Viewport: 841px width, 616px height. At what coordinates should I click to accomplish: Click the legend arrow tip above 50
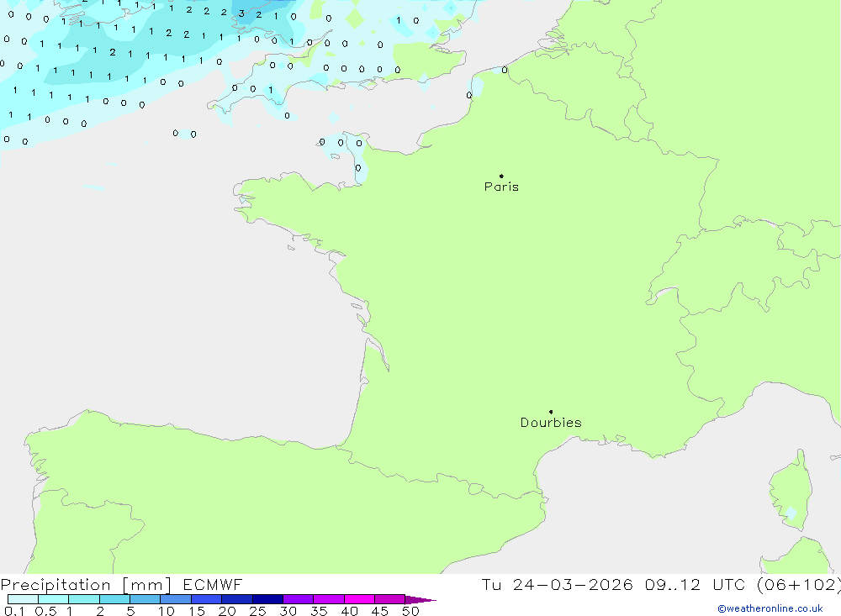pos(420,599)
